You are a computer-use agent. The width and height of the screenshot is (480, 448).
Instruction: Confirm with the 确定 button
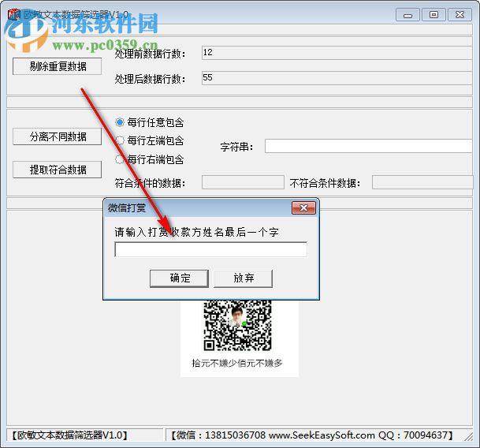pos(180,278)
